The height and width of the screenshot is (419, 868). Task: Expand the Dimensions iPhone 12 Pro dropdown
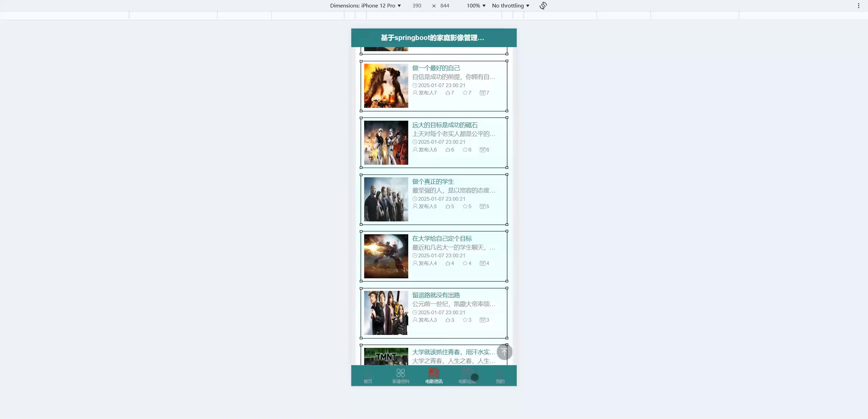[x=365, y=6]
